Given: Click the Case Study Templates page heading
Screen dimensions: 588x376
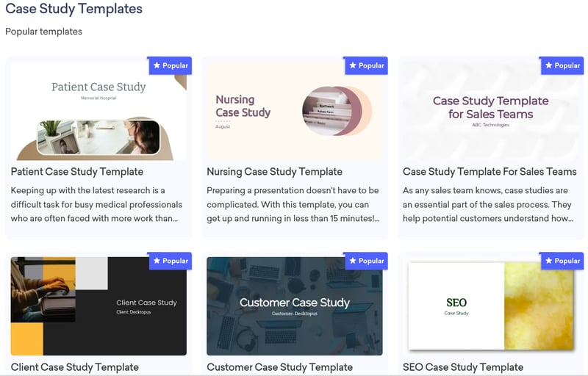Looking at the screenshot, I should coord(73,10).
